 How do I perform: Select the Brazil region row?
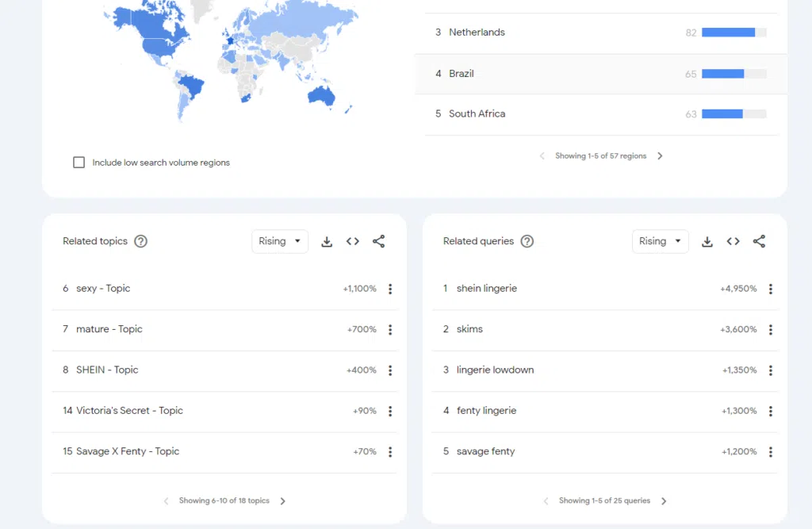[601, 74]
